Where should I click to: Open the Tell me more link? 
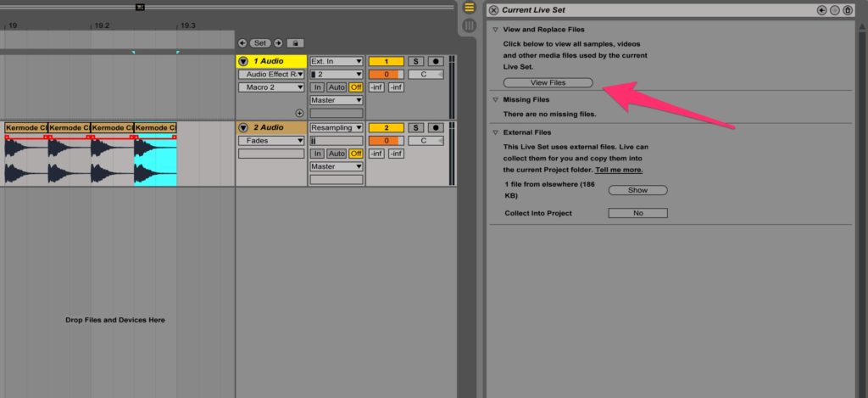pos(619,171)
